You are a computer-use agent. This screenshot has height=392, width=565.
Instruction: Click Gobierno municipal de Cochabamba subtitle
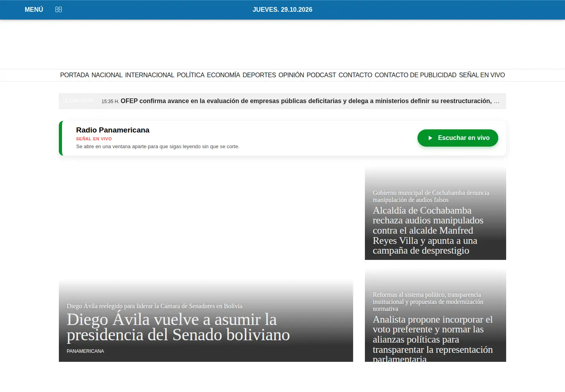pyautogui.click(x=431, y=196)
